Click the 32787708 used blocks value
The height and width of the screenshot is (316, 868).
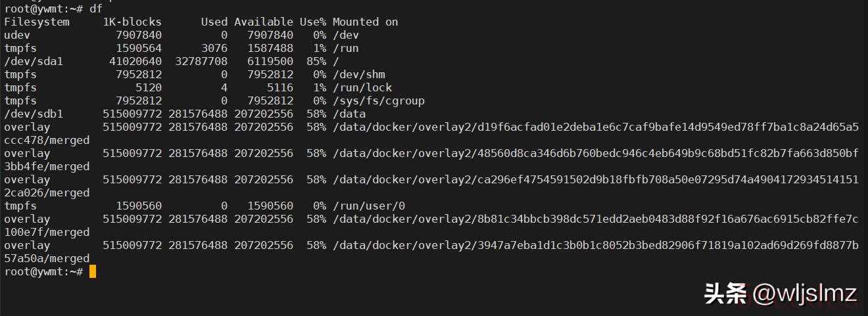click(201, 61)
